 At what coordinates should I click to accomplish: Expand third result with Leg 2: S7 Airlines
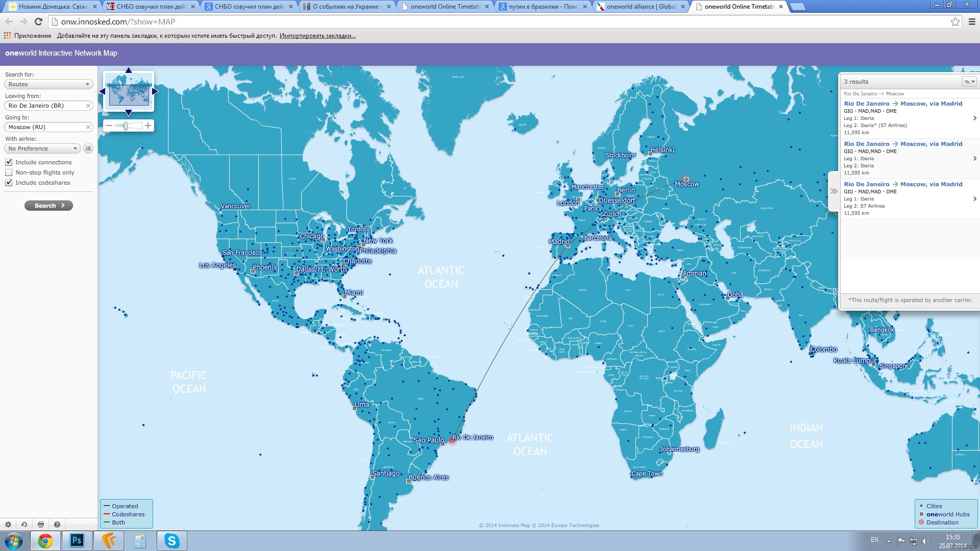coord(975,199)
